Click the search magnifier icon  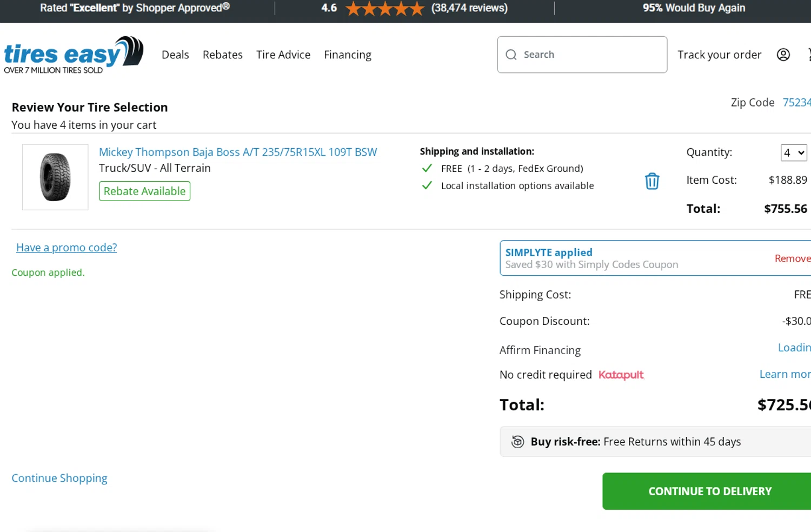(x=511, y=55)
